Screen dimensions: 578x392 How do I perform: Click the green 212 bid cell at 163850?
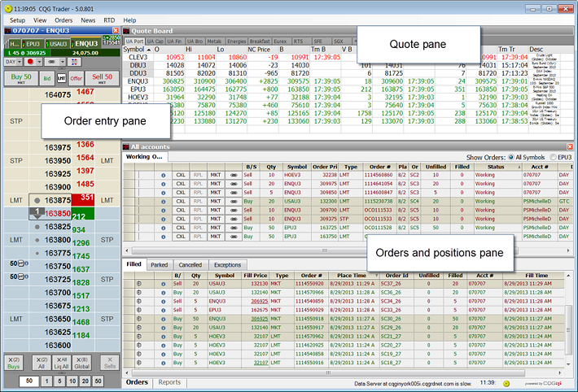point(83,213)
